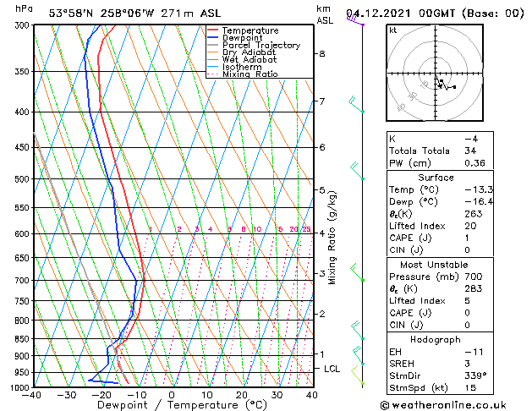Screen dimensions: 532x411
Task: Click the station coordinates title text
Action: tap(134, 14)
